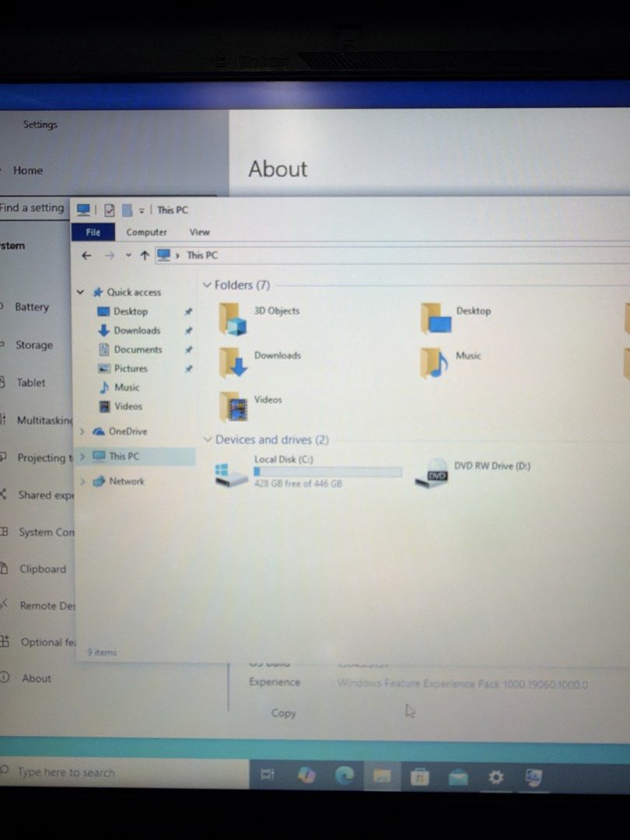Go to Home in Settings window
Image resolution: width=630 pixels, height=840 pixels.
point(28,170)
